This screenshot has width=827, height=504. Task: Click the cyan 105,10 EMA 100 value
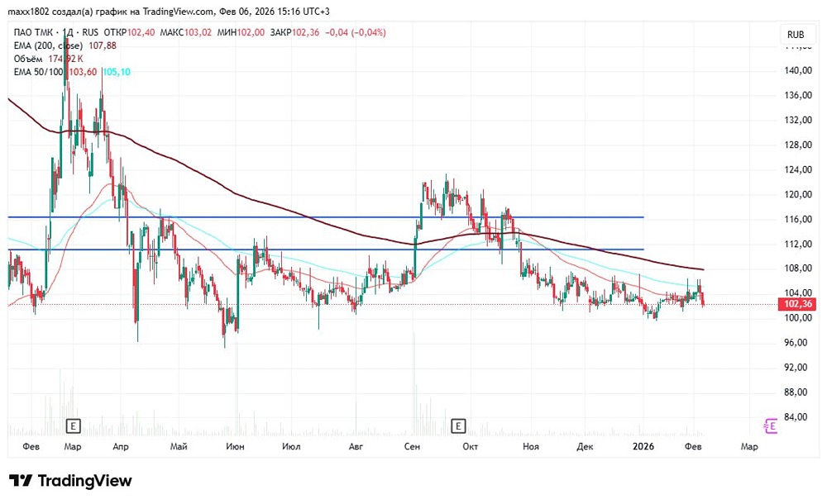pos(116,72)
